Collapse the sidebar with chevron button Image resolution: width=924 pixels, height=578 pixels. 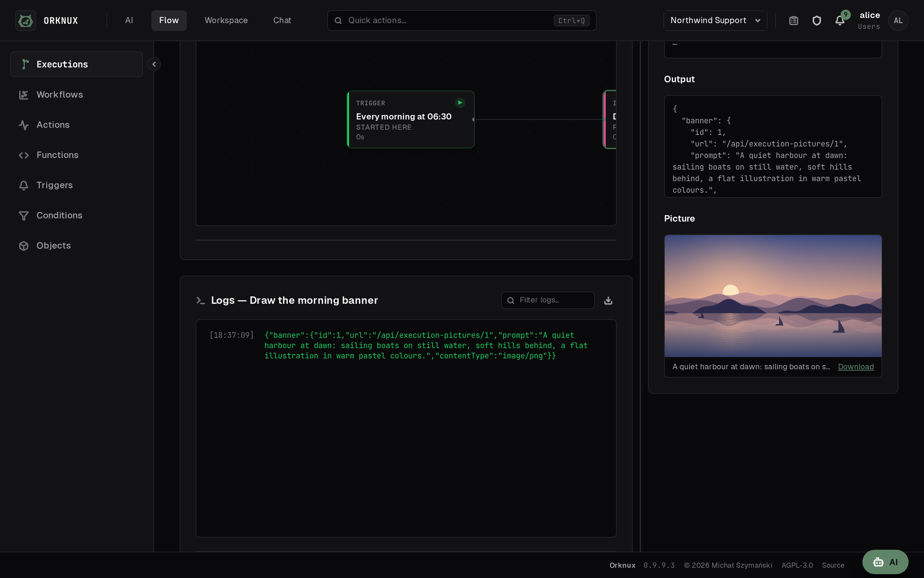pos(154,64)
